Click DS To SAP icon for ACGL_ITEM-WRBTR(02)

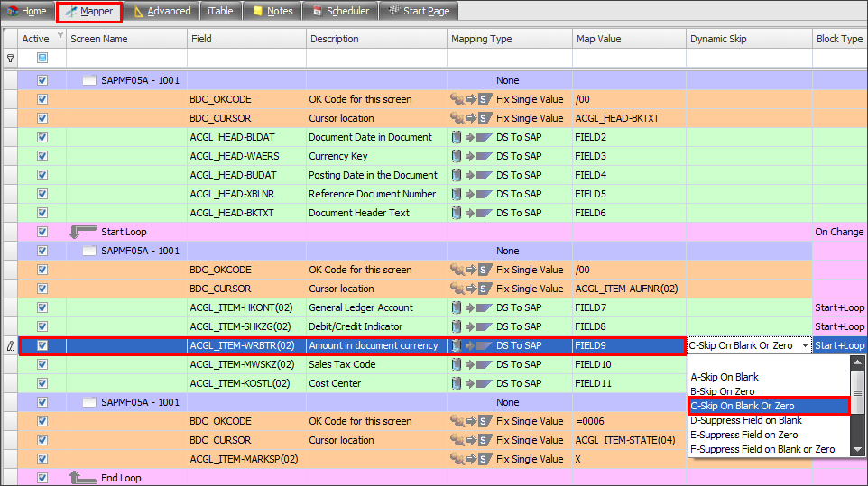[471, 345]
